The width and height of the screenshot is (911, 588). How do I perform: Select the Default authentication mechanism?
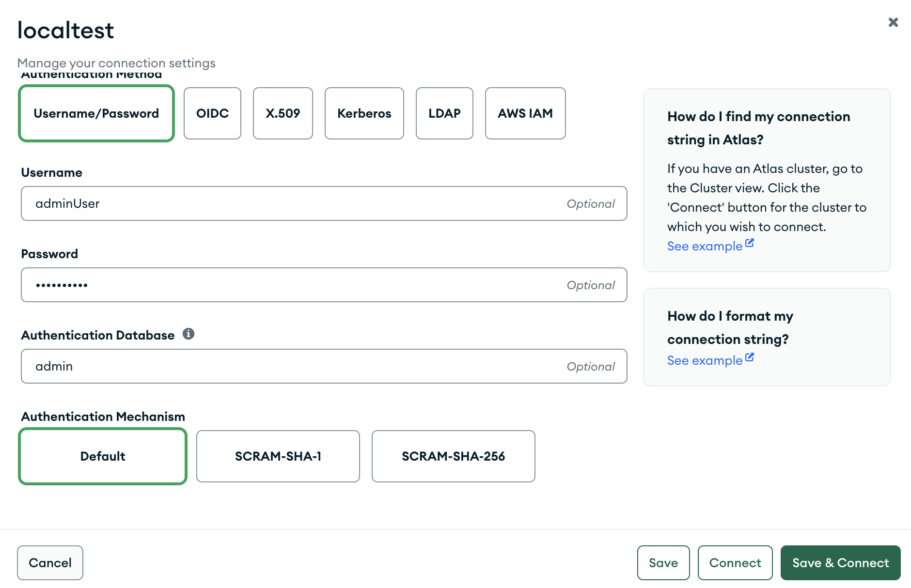[x=102, y=456]
